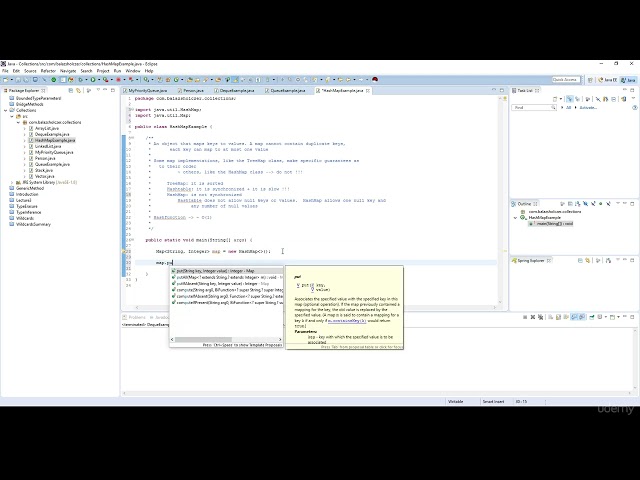Switch to QueueExample.java editor tab
The height and width of the screenshot is (480, 640).
(x=287, y=91)
